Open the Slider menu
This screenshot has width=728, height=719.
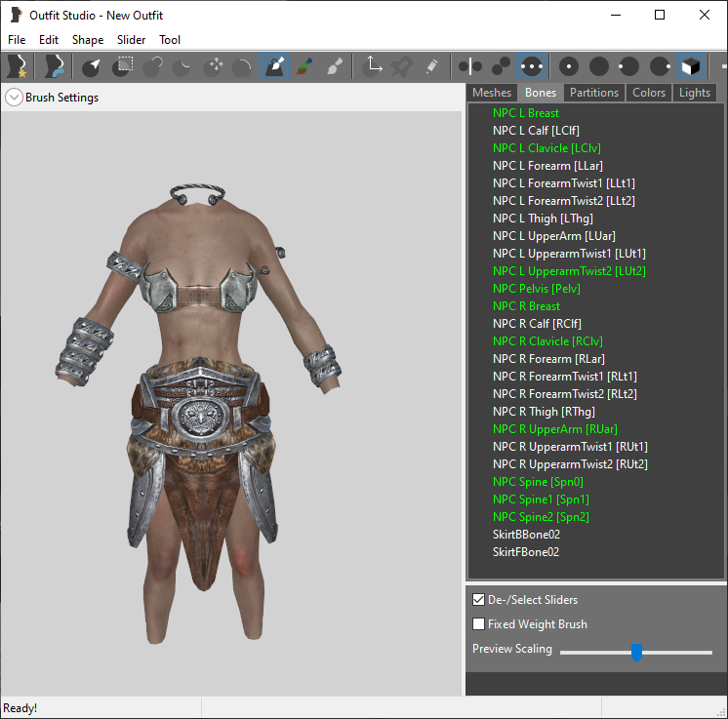[x=131, y=40]
